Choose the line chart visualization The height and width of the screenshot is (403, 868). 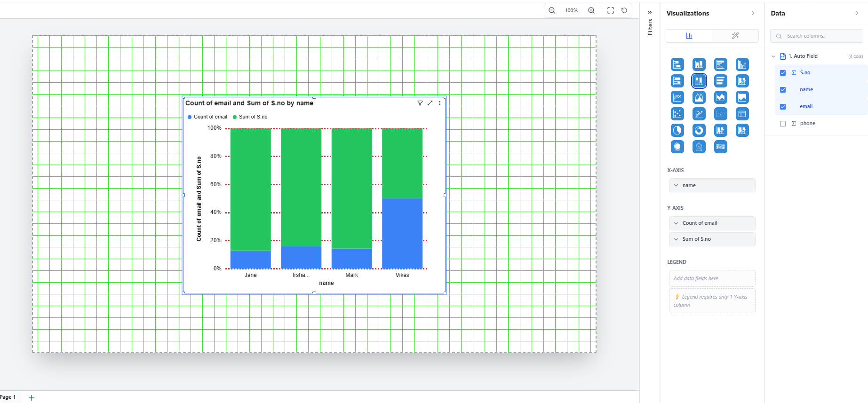coord(677,97)
